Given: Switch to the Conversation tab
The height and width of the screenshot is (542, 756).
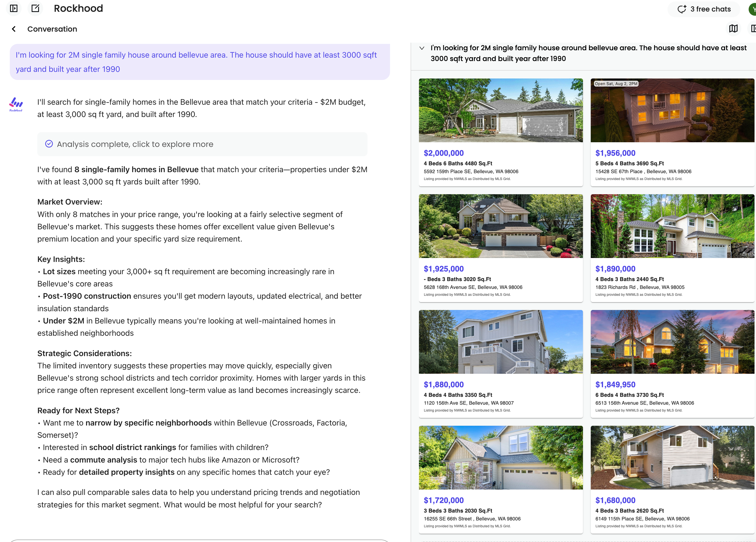Looking at the screenshot, I should 52,29.
